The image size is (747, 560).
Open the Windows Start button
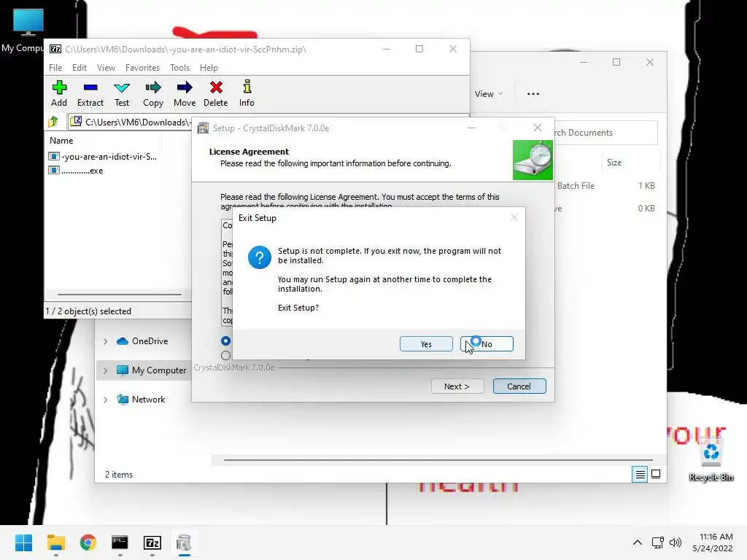(x=24, y=542)
